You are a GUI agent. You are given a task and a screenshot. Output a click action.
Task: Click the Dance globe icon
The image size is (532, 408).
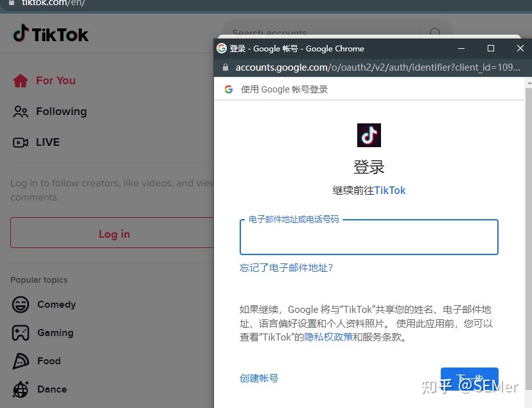(x=21, y=389)
